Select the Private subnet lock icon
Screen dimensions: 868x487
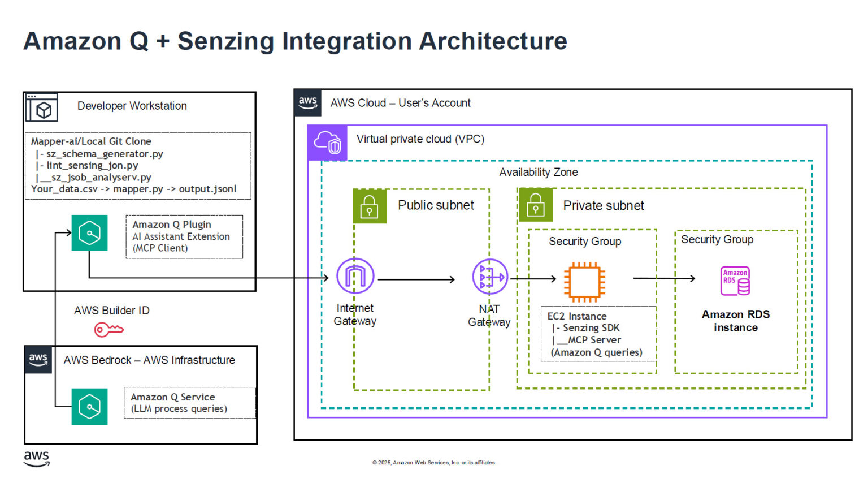536,205
